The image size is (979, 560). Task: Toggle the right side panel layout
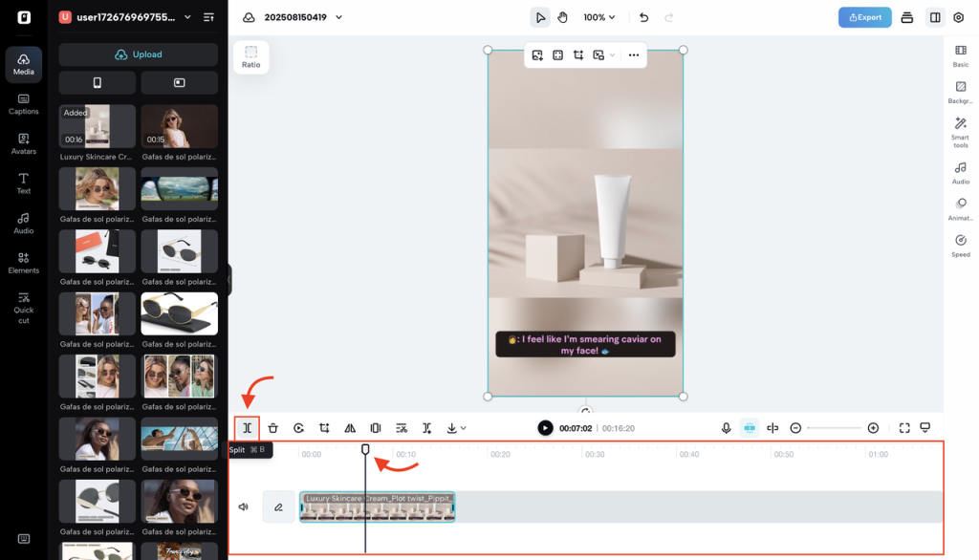pyautogui.click(x=934, y=17)
